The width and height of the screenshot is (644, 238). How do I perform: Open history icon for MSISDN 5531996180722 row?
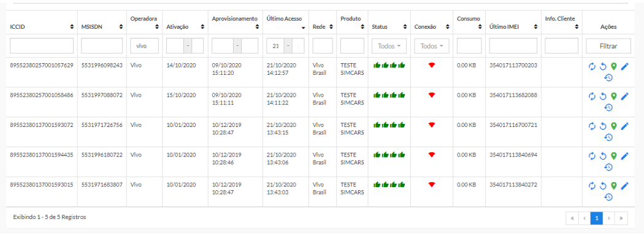[608, 167]
